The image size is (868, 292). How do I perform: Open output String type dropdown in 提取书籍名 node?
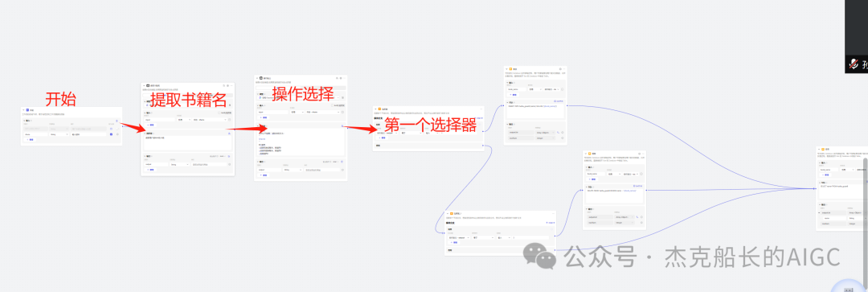click(179, 165)
